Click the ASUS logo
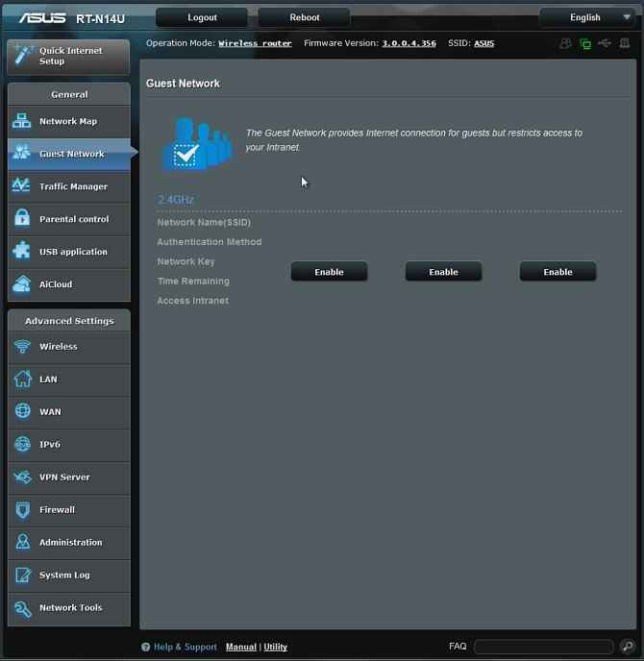The image size is (644, 661). [x=42, y=18]
